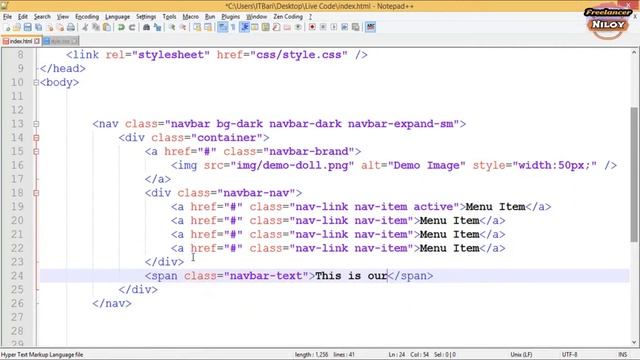The image size is (640, 360).
Task: Toggle the indent guide button
Action: point(245,27)
